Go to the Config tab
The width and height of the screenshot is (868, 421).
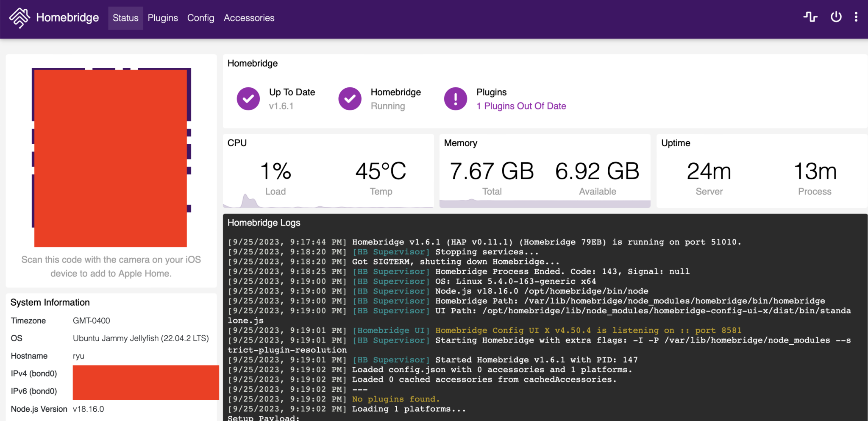(x=200, y=18)
